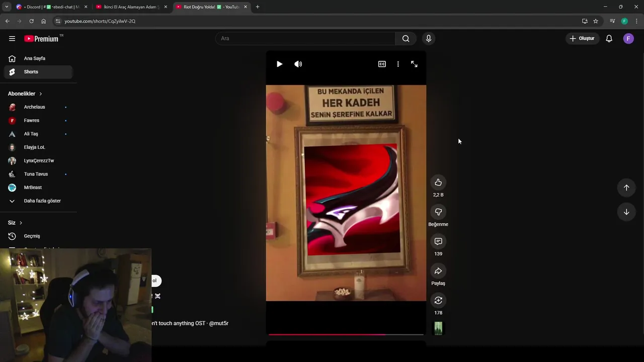644x362 pixels.
Task: Go forward in browser history
Action: (19, 21)
